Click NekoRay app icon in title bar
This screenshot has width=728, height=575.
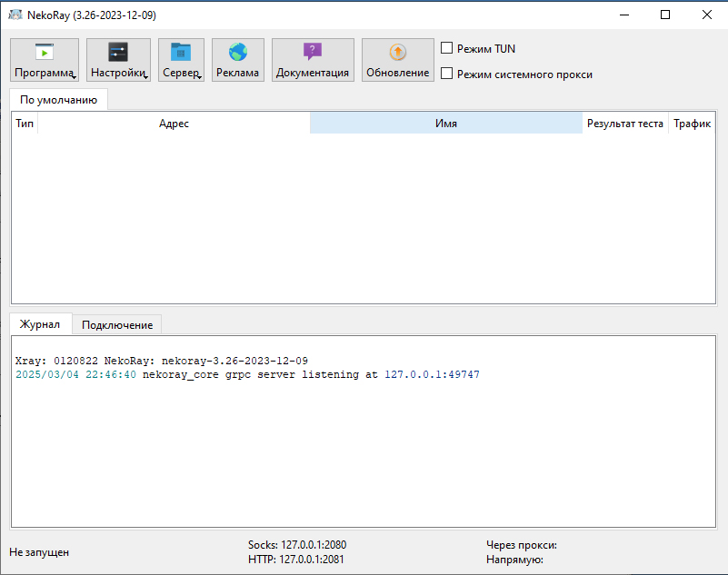(x=15, y=15)
